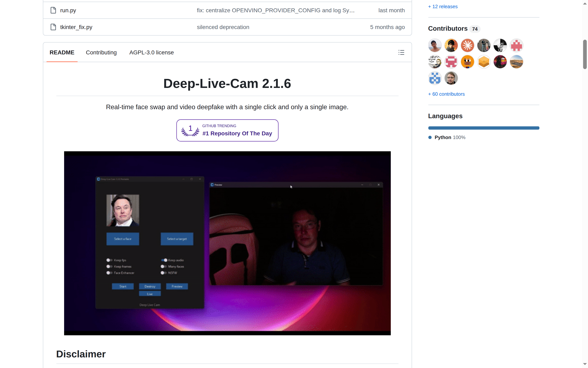Open the blue identicon contributor avatar
This screenshot has height=368, width=588.
[435, 78]
